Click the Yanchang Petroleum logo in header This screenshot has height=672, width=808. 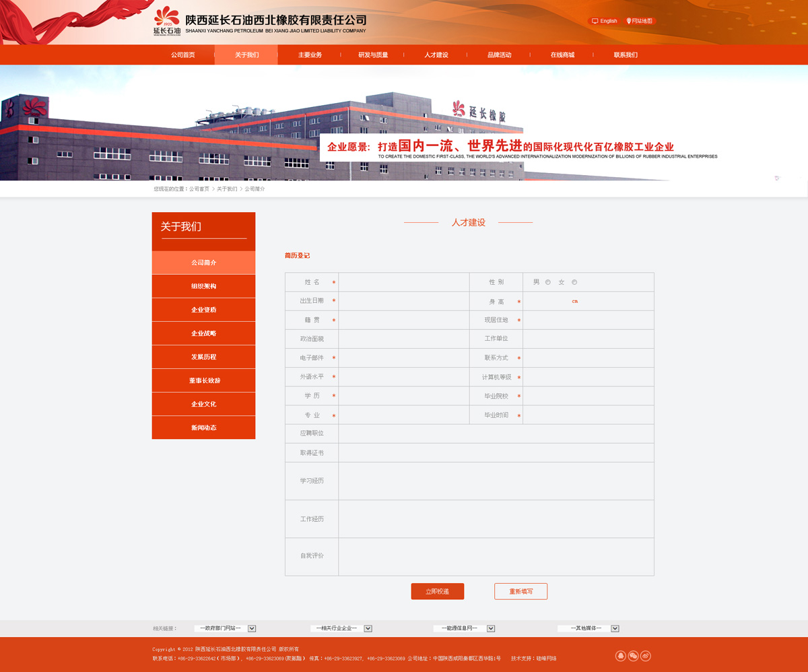click(x=167, y=21)
